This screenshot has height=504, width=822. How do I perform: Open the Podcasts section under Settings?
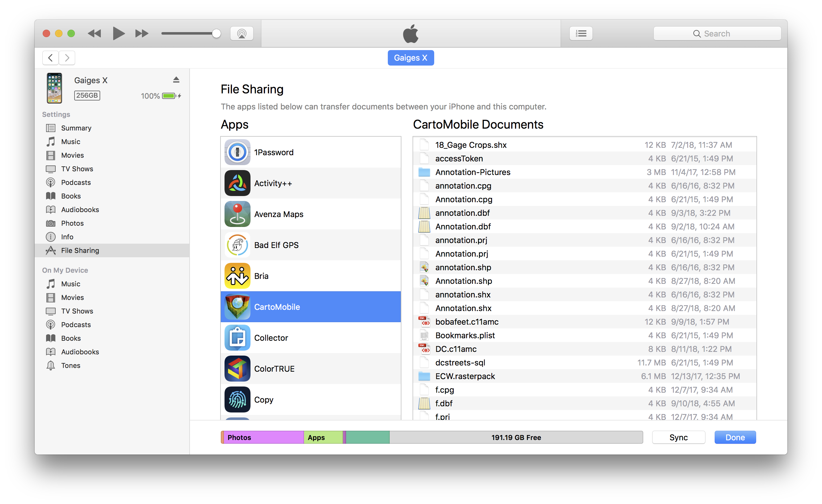[76, 182]
